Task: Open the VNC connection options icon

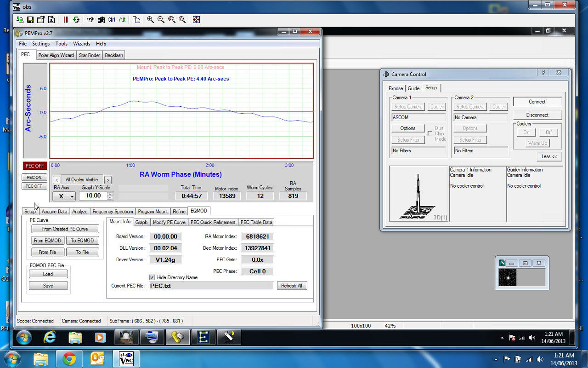Action: 41,20
